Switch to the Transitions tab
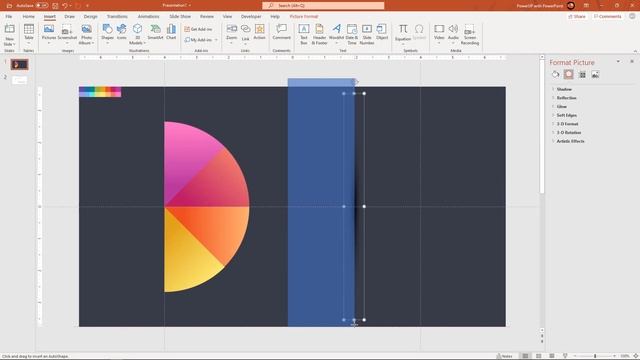640x360 pixels. [x=117, y=17]
